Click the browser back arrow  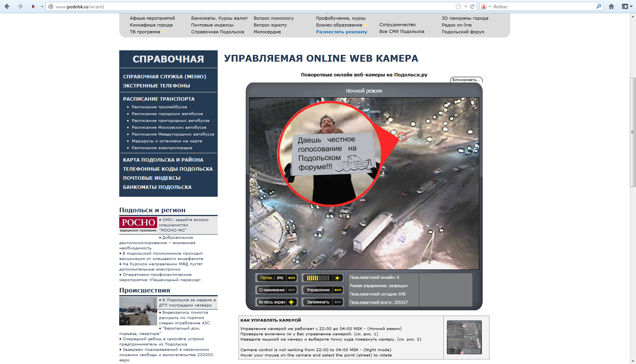coord(7,6)
